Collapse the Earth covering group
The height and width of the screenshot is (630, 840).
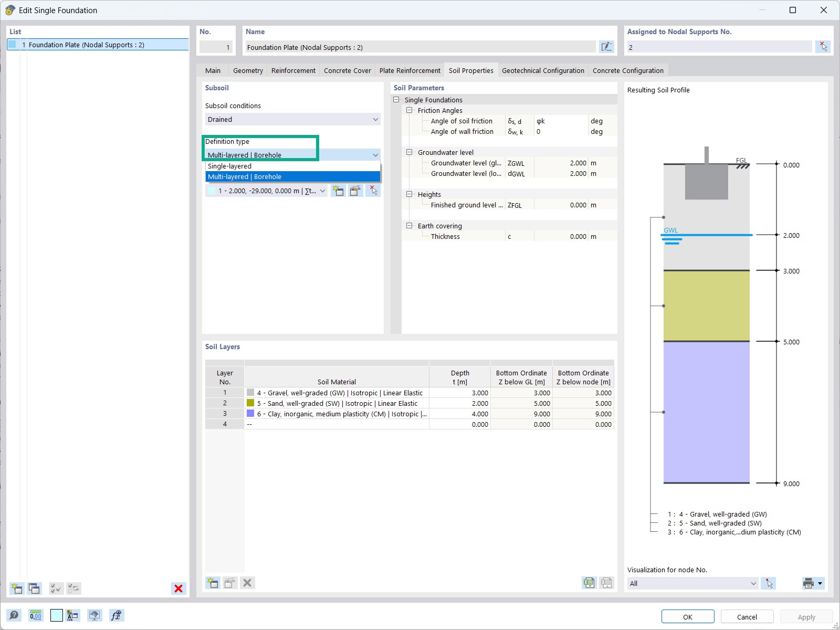tap(409, 226)
